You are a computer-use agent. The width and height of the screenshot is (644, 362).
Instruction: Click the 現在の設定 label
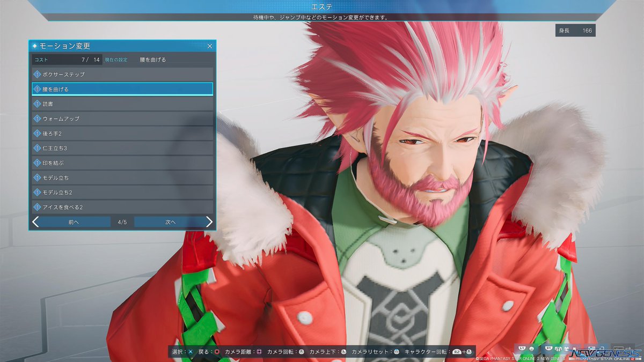(116, 60)
